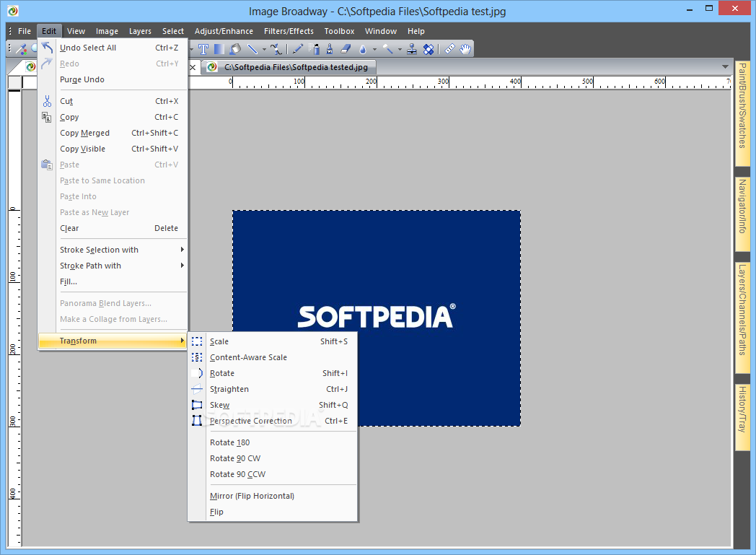Open Layers/Channels/Paths side panel
The width and height of the screenshot is (756, 555).
click(x=742, y=317)
